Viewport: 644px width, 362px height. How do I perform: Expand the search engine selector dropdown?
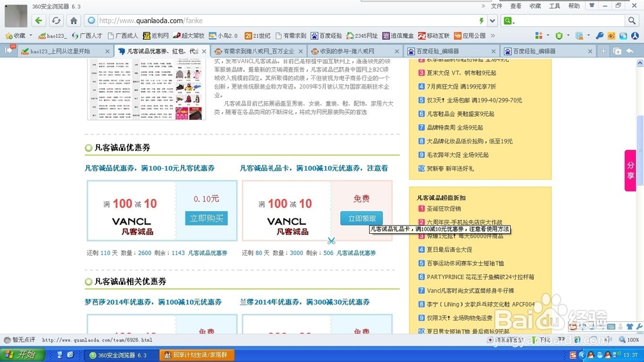click(509, 21)
